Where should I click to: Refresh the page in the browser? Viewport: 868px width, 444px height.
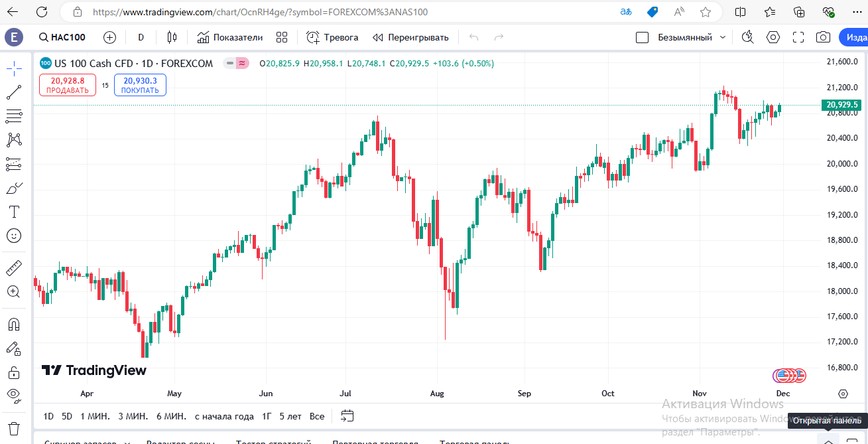pos(42,12)
